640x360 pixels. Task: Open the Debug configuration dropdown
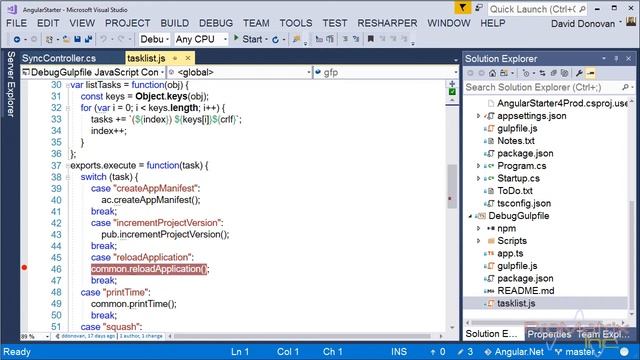(154, 39)
